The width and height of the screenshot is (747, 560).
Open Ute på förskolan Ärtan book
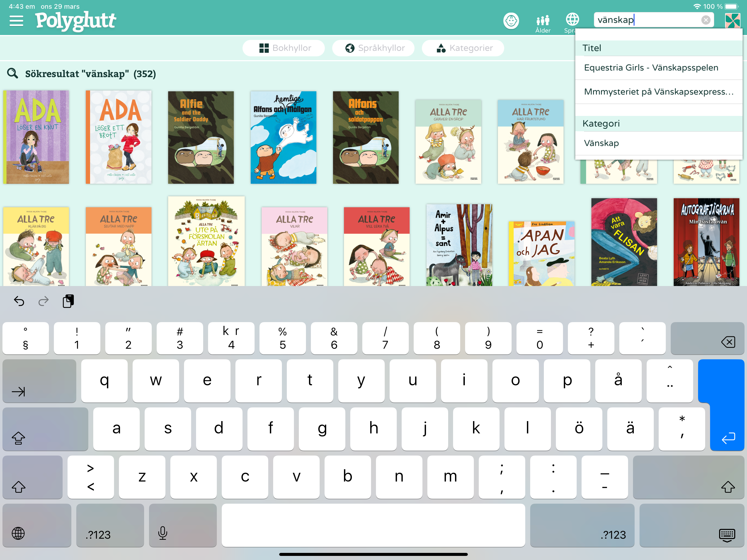click(x=206, y=241)
